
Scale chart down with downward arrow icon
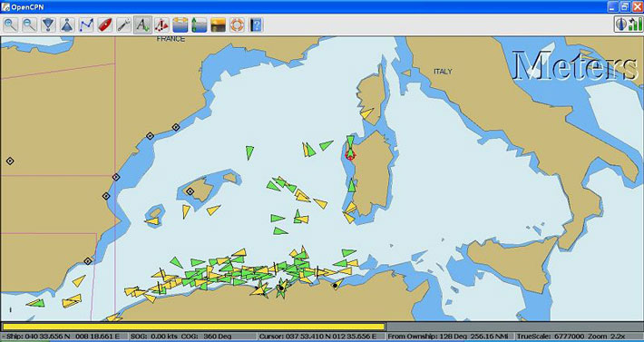pos(48,25)
